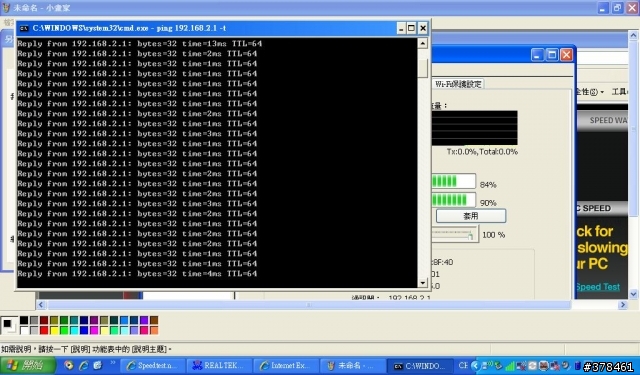The image size is (640, 375).
Task: Select the dark gray palette color
Action: tap(34, 320)
